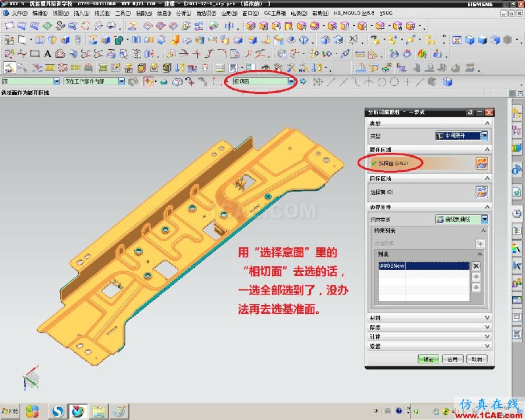This screenshot has height=420, width=525.
Task: Click the NX hammer icon in toolbar
Action: pyautogui.click(x=303, y=68)
